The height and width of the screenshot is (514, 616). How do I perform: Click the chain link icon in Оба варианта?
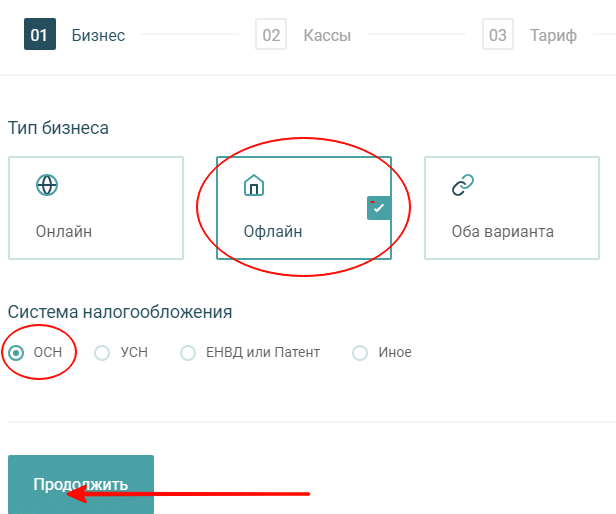pos(463,185)
